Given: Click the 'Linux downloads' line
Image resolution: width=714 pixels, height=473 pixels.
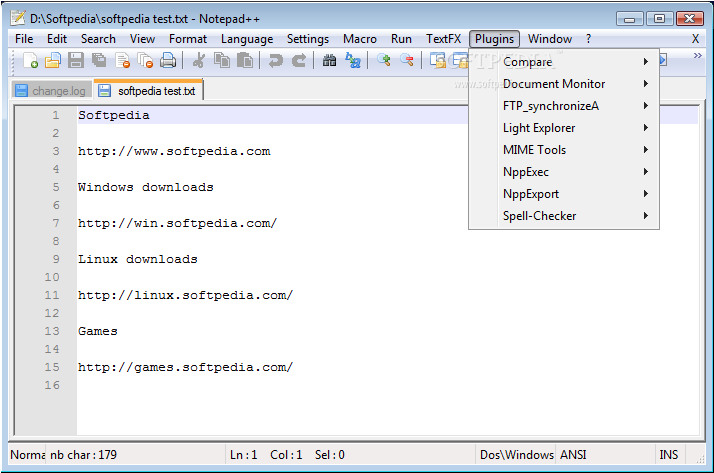Looking at the screenshot, I should pyautogui.click(x=138, y=259).
